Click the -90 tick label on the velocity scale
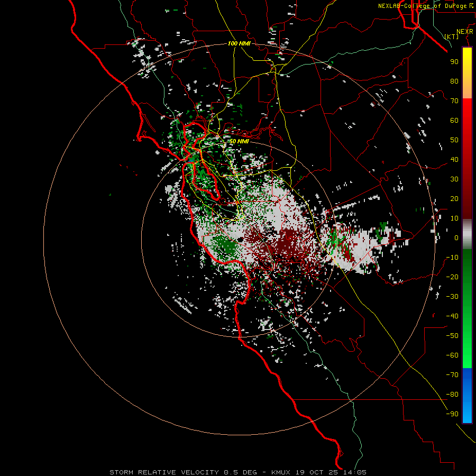 [452, 414]
